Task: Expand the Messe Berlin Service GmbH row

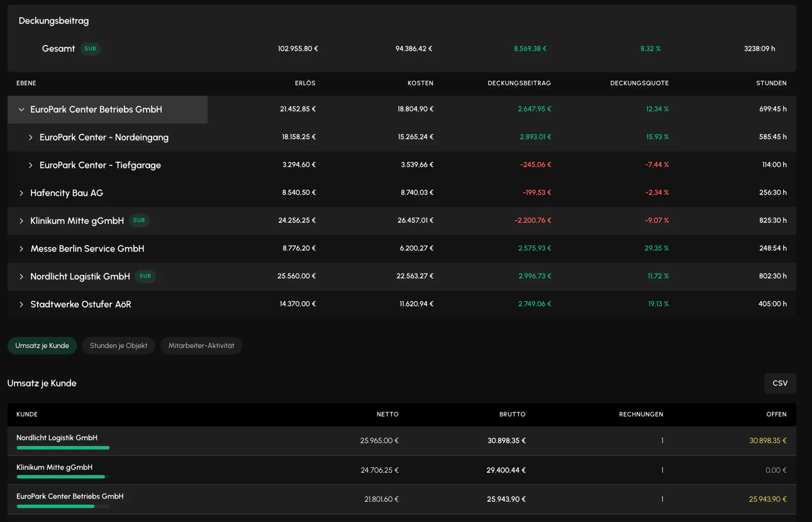Action: [x=21, y=249]
